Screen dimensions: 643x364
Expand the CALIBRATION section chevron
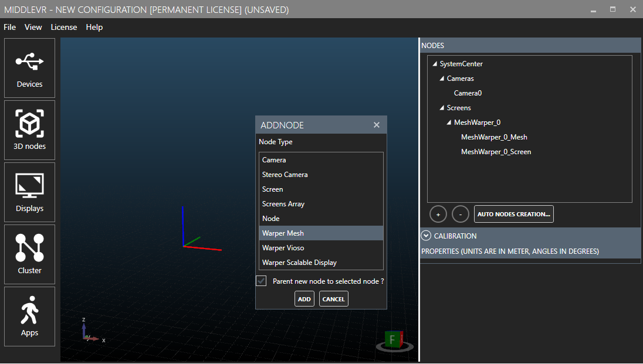(x=426, y=236)
